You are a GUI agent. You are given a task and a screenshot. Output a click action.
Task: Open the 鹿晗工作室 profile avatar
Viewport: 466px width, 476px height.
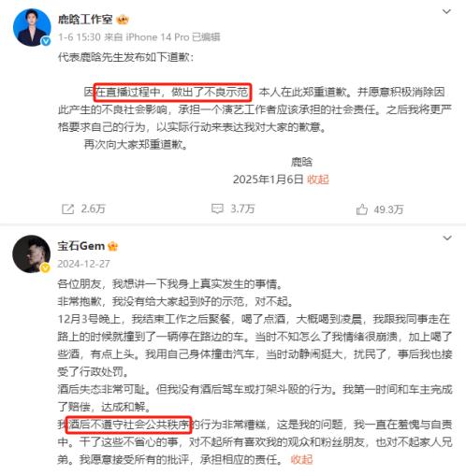coord(32,27)
